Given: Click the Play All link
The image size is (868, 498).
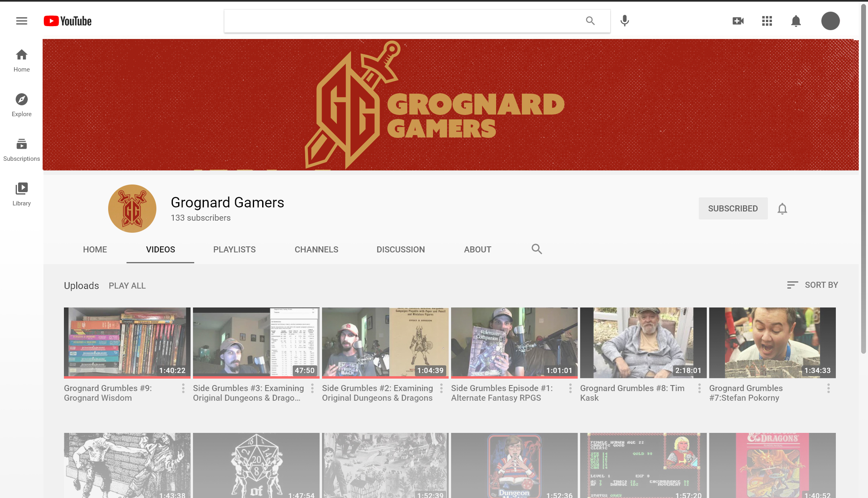Looking at the screenshot, I should pyautogui.click(x=127, y=286).
